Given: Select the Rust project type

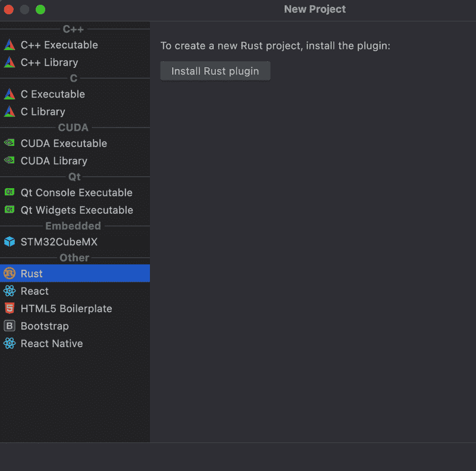Looking at the screenshot, I should pos(75,273).
